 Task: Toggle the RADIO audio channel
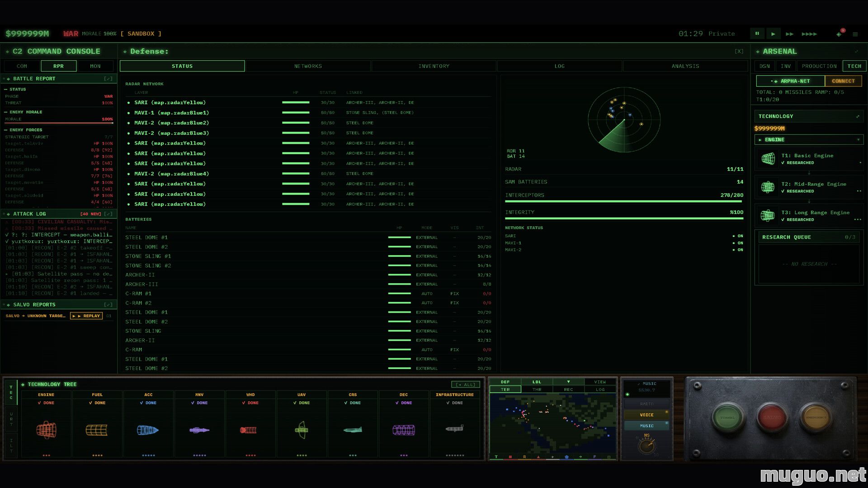click(x=646, y=404)
